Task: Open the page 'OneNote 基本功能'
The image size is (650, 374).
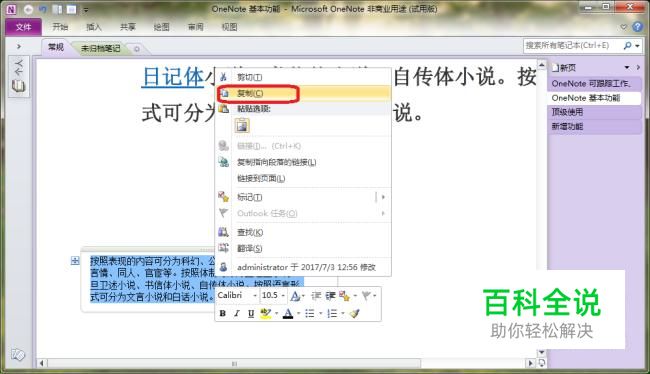Action: [x=594, y=98]
